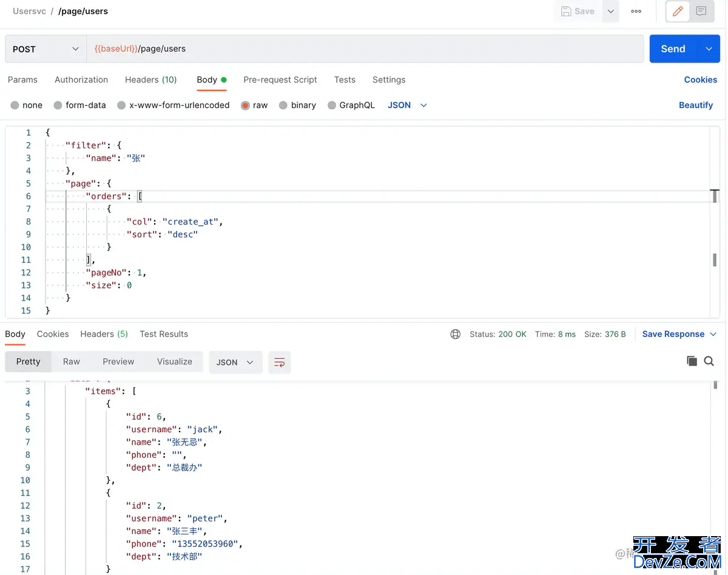Image resolution: width=728 pixels, height=575 pixels.
Task: Click the "jack" username in response
Action: [202, 429]
